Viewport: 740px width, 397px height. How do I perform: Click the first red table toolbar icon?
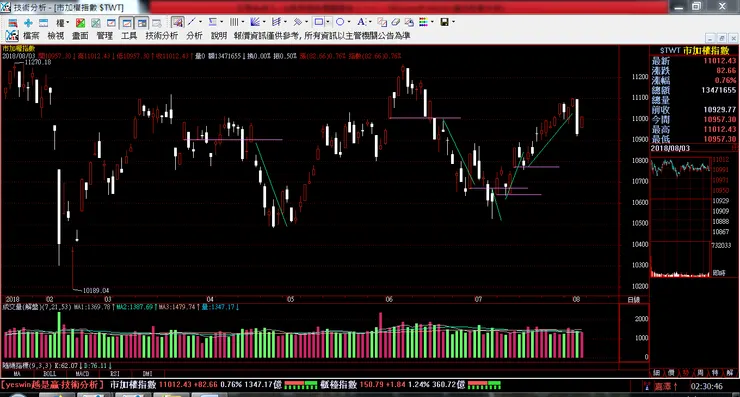13,23
